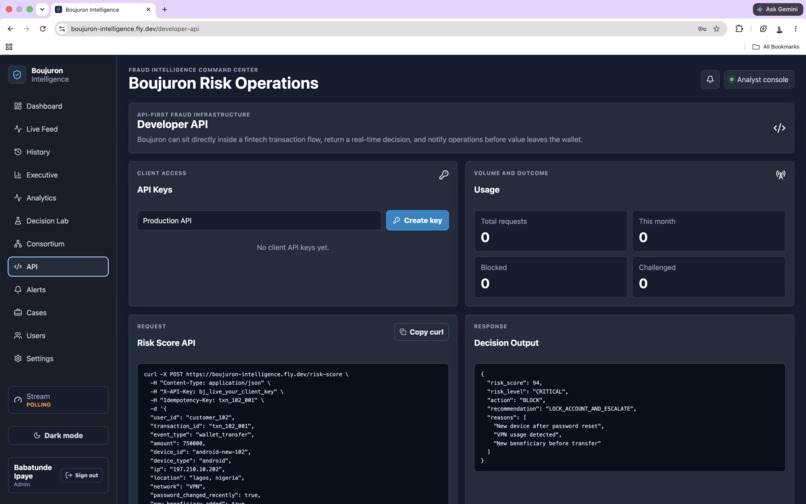
Task: Go to Live Feed in sidebar
Action: point(58,129)
